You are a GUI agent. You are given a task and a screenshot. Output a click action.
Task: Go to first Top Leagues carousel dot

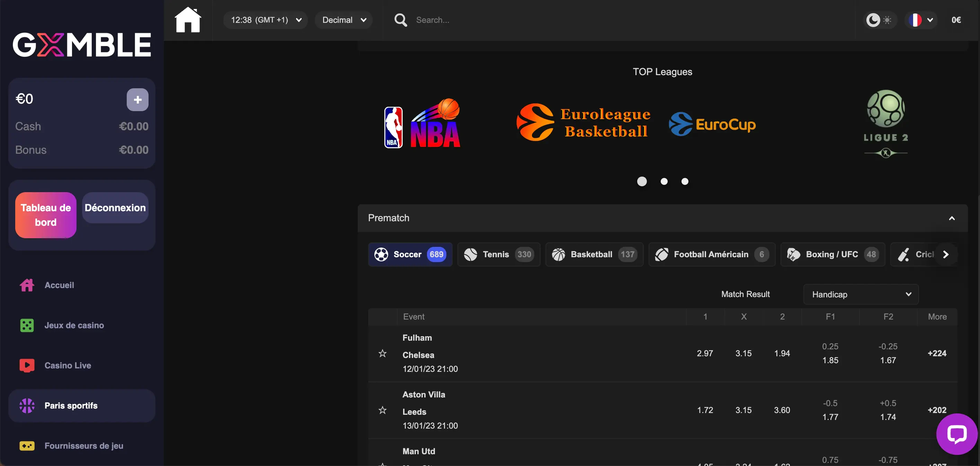click(642, 181)
